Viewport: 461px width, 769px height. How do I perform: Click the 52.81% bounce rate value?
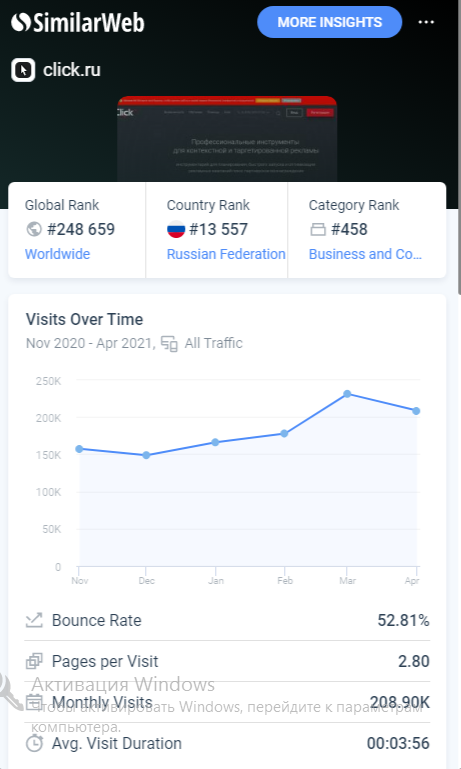403,620
